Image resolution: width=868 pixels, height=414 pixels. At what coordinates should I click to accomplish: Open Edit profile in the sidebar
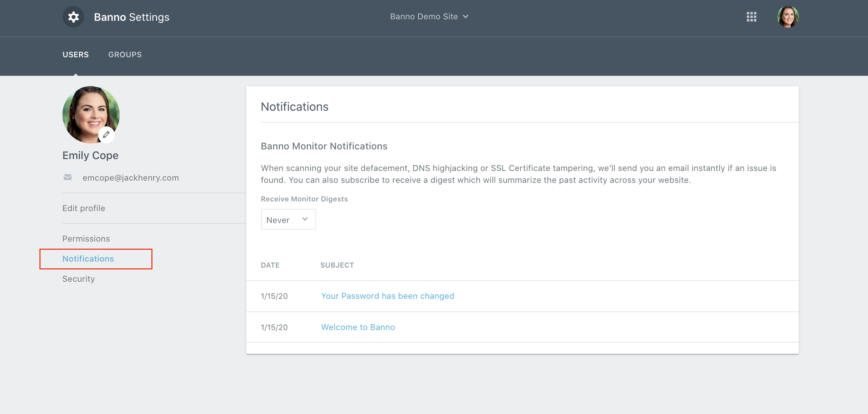(84, 208)
